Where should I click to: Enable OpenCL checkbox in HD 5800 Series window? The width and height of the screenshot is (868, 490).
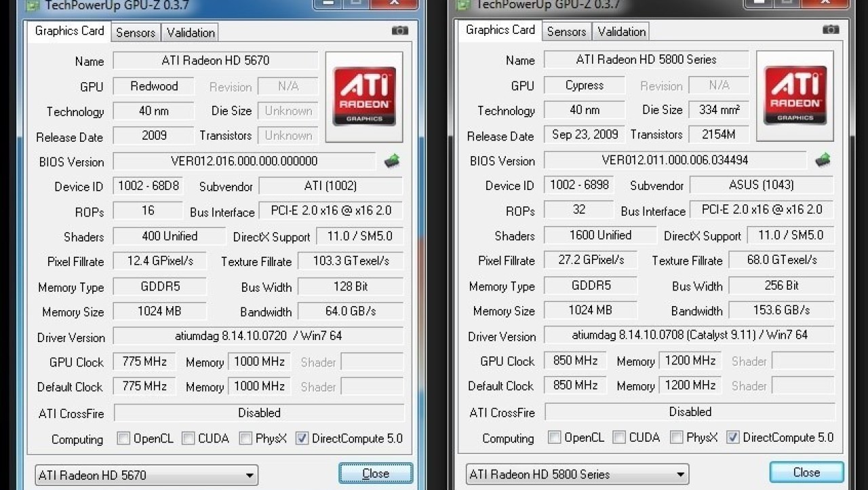(554, 437)
